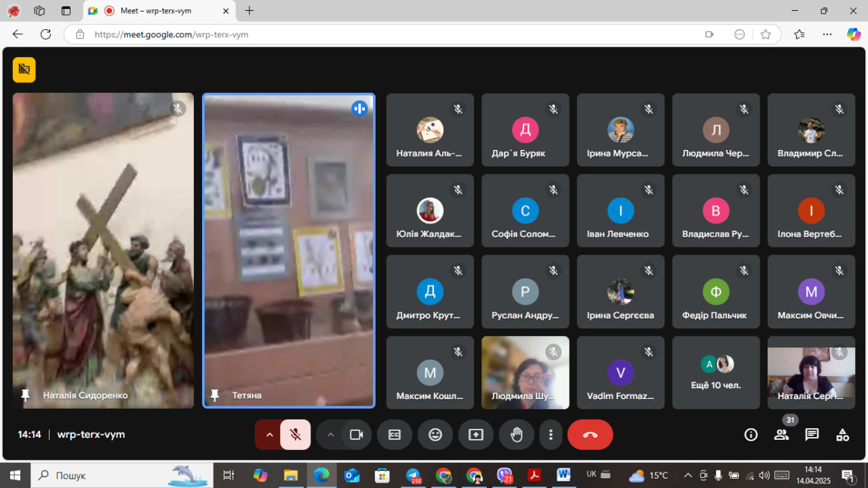This screenshot has height=488, width=868.
Task: Leave the call with red button
Action: click(590, 435)
